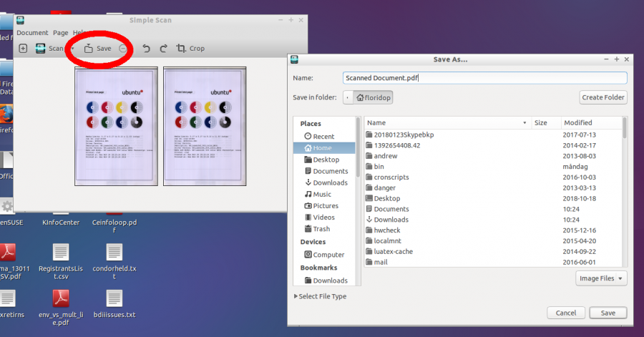Click the new document plus icon

tap(23, 49)
